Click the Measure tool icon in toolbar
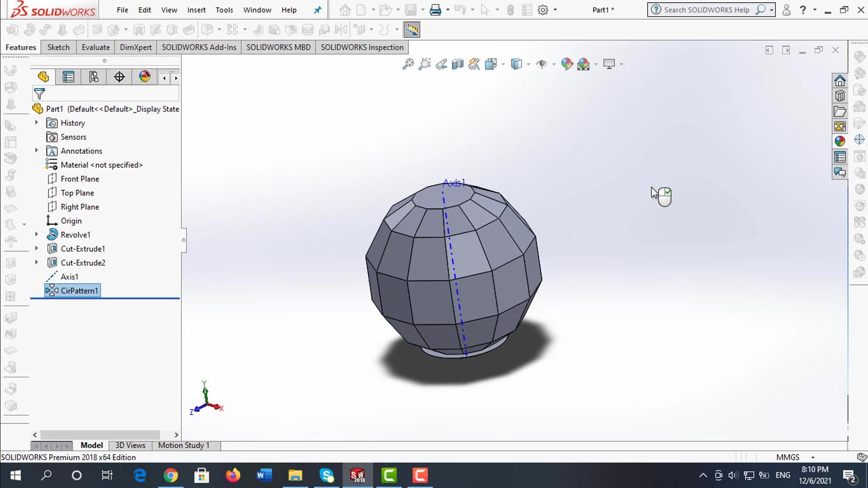This screenshot has width=868, height=488. [411, 30]
